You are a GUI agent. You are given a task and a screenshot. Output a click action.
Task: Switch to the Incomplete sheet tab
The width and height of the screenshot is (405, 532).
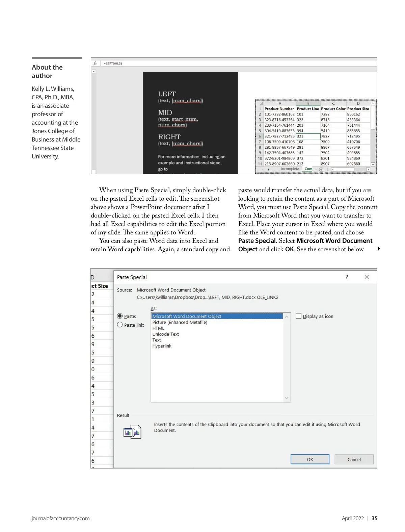point(290,169)
